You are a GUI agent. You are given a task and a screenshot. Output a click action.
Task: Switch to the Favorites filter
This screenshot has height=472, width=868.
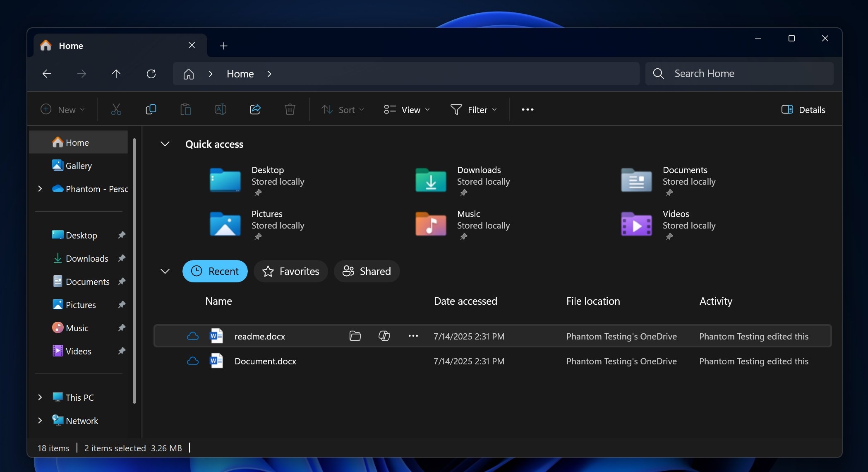pyautogui.click(x=290, y=271)
